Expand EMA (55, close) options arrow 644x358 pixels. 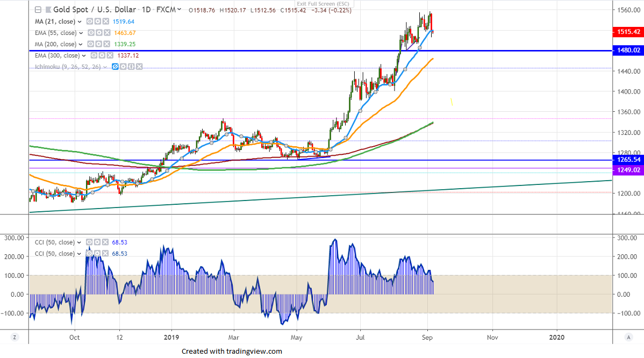pos(81,33)
